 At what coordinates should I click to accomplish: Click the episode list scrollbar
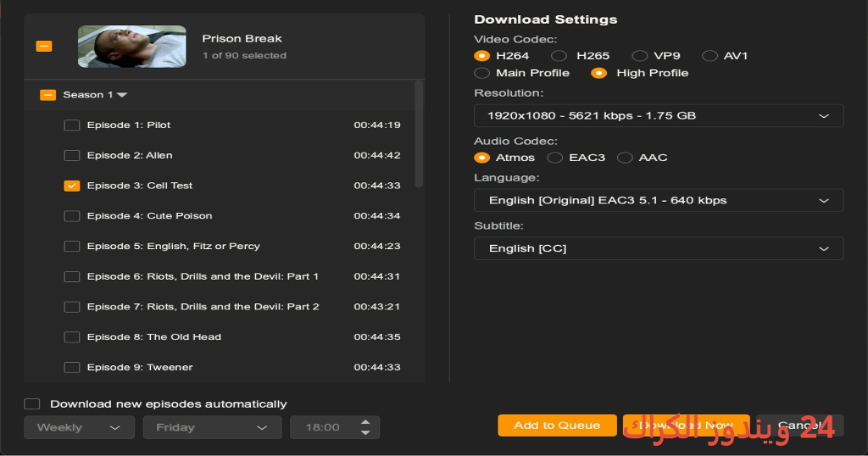click(419, 134)
